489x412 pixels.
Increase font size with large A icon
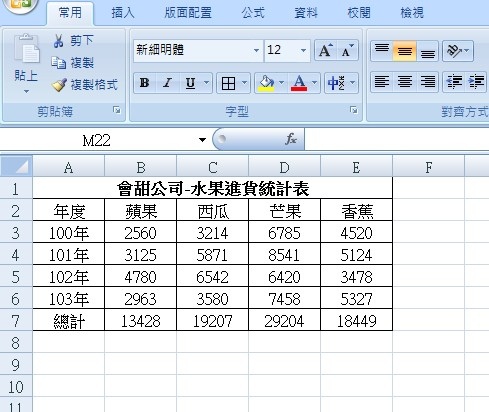[x=326, y=50]
